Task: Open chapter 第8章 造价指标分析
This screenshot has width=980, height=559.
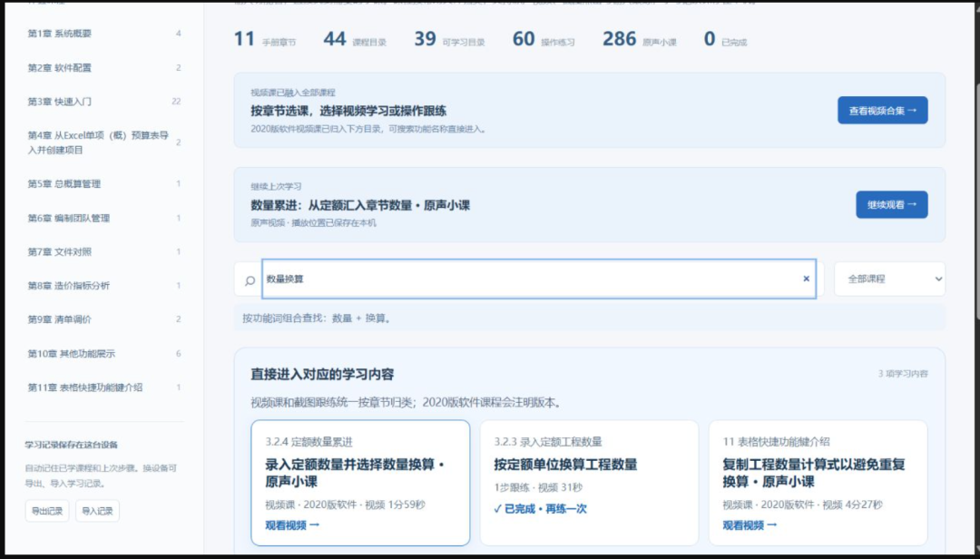Action: coord(103,286)
